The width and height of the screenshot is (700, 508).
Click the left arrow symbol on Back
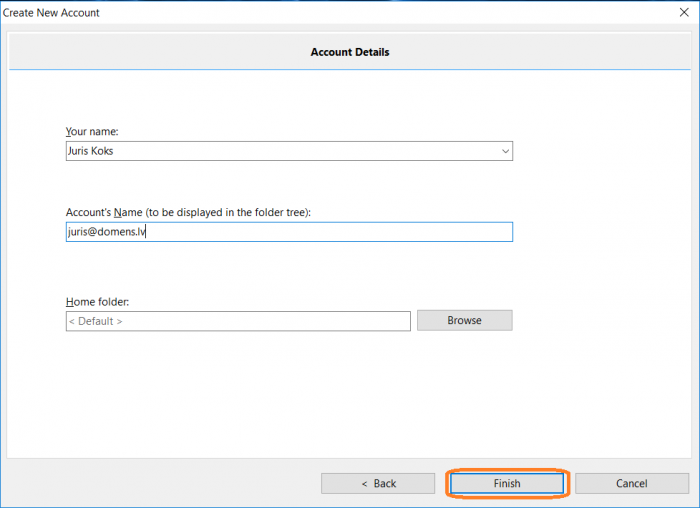click(x=364, y=484)
